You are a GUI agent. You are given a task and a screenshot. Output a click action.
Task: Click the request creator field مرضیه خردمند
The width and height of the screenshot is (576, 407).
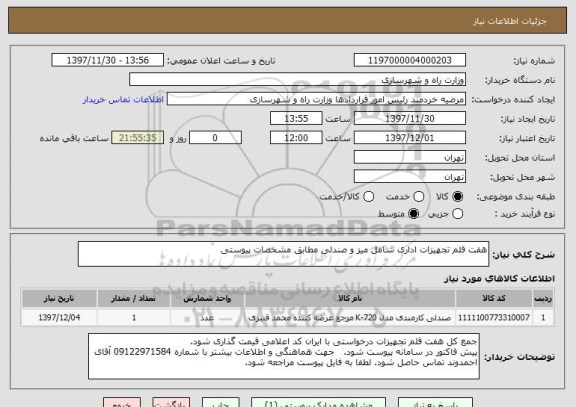click(x=316, y=99)
